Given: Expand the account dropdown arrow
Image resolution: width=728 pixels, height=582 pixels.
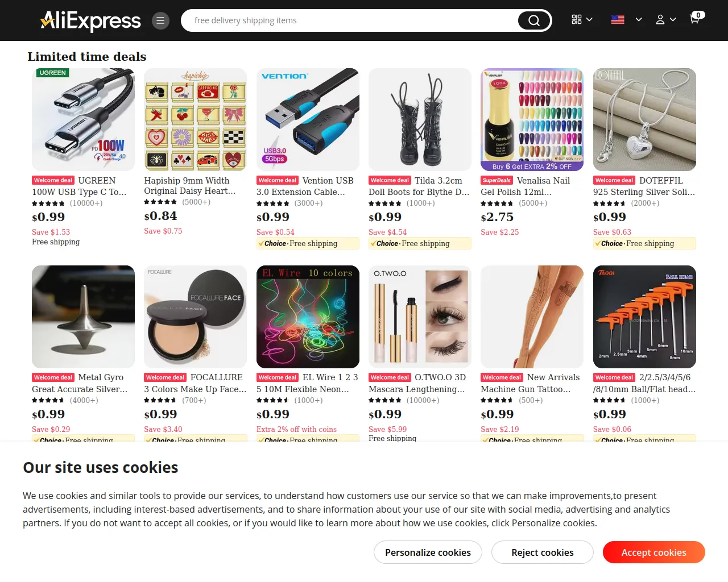Looking at the screenshot, I should (673, 19).
